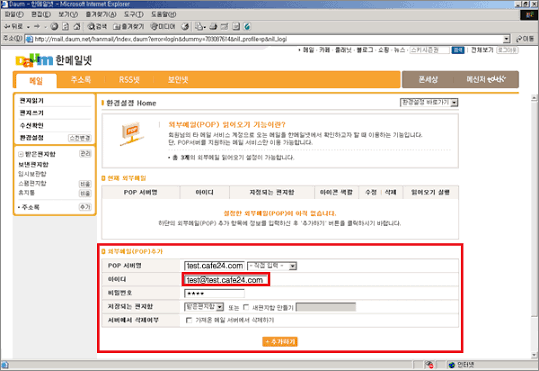The width and height of the screenshot is (539, 371).
Task: Click 비움 button next to 휴지통
Action: [x=85, y=193]
